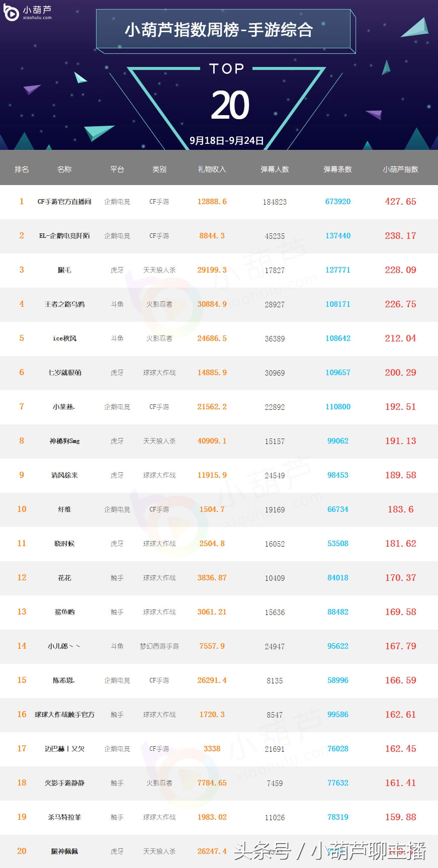The image size is (438, 868).
Task: Click danmaku user count 8135
Action: 275,681
